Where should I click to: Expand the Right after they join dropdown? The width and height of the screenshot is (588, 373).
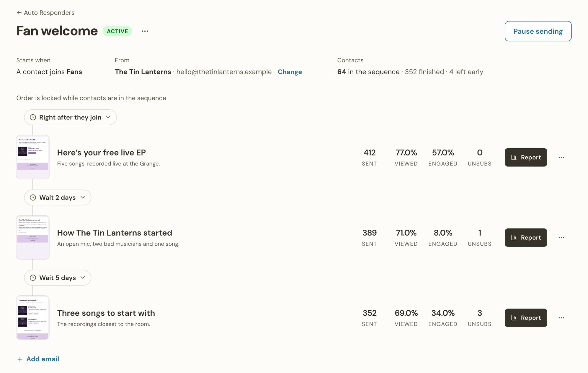pos(70,117)
